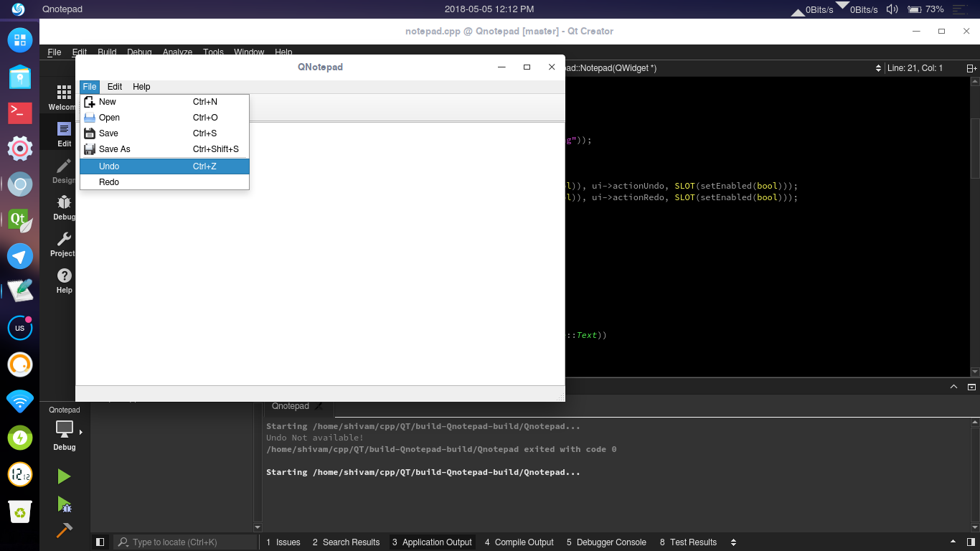The height and width of the screenshot is (551, 980).
Task: Open the system volume icon in top panel
Action: click(892, 9)
